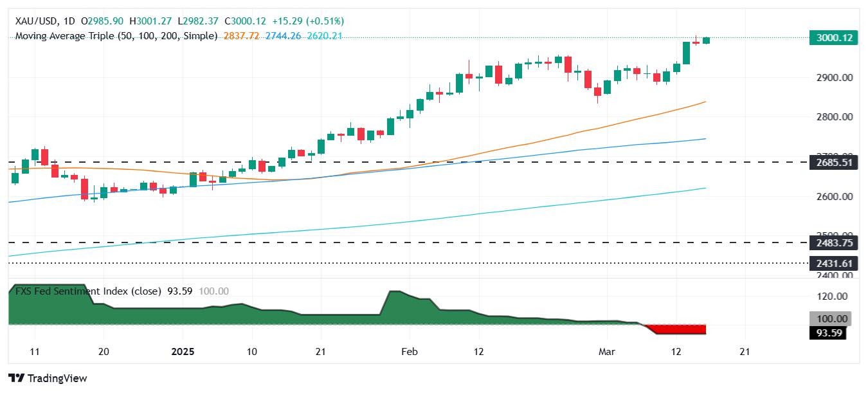Screen dimensions: 868x393
Task: Select the 1D interval label
Action: click(x=68, y=21)
